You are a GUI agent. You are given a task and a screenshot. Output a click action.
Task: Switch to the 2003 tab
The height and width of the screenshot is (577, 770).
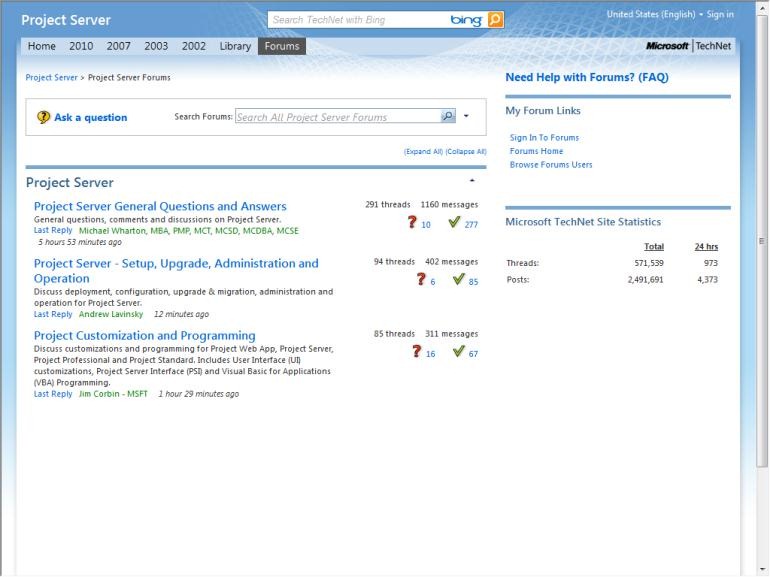pyautogui.click(x=156, y=46)
